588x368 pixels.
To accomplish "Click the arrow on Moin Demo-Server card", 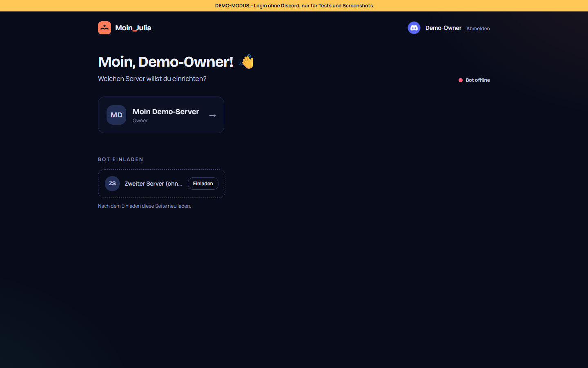I will coord(212,116).
